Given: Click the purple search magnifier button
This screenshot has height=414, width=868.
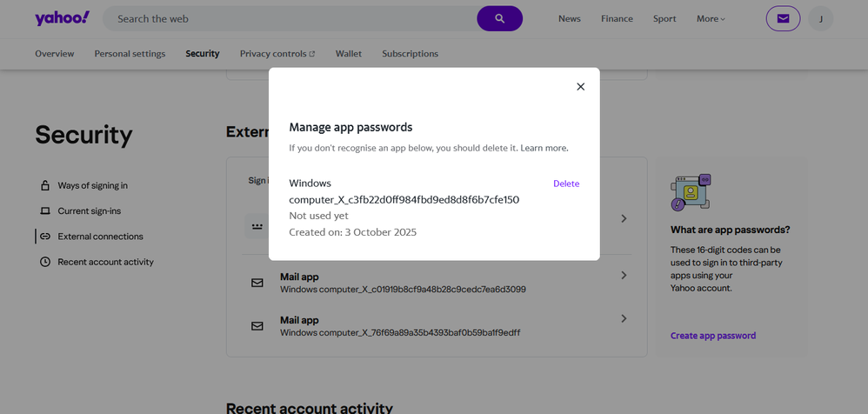Looking at the screenshot, I should [499, 18].
